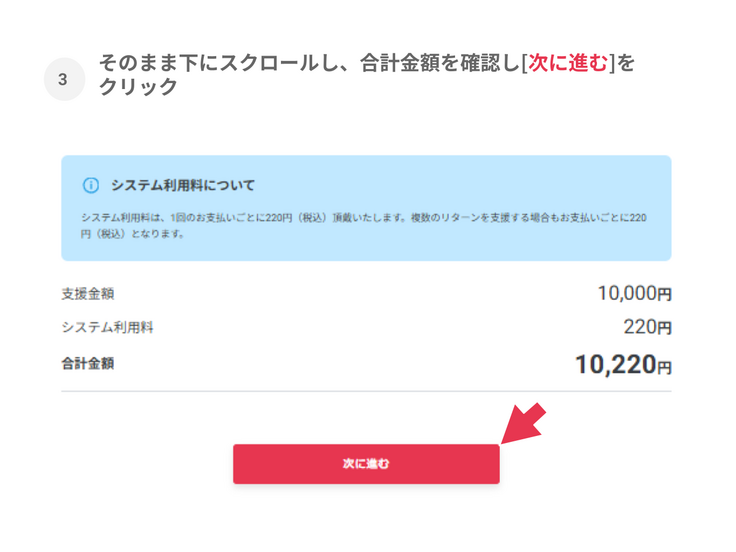Click the 円 suffix after 10,000

[x=665, y=295]
